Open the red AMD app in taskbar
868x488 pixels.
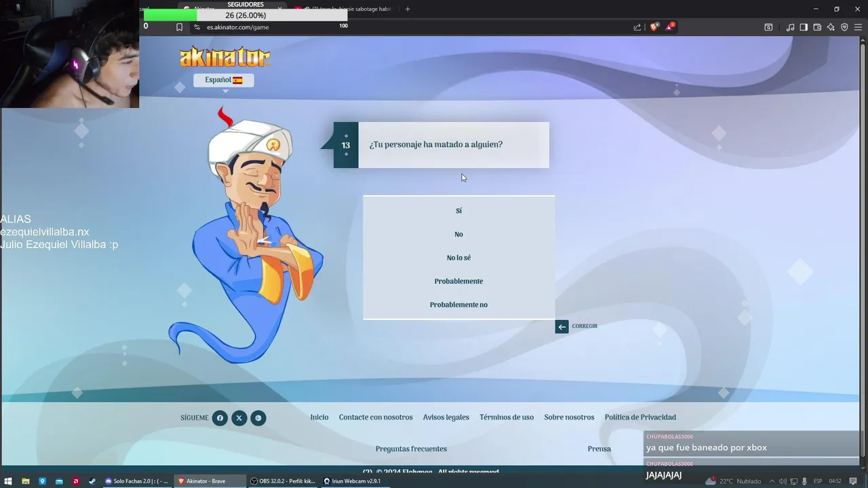pos(76,481)
